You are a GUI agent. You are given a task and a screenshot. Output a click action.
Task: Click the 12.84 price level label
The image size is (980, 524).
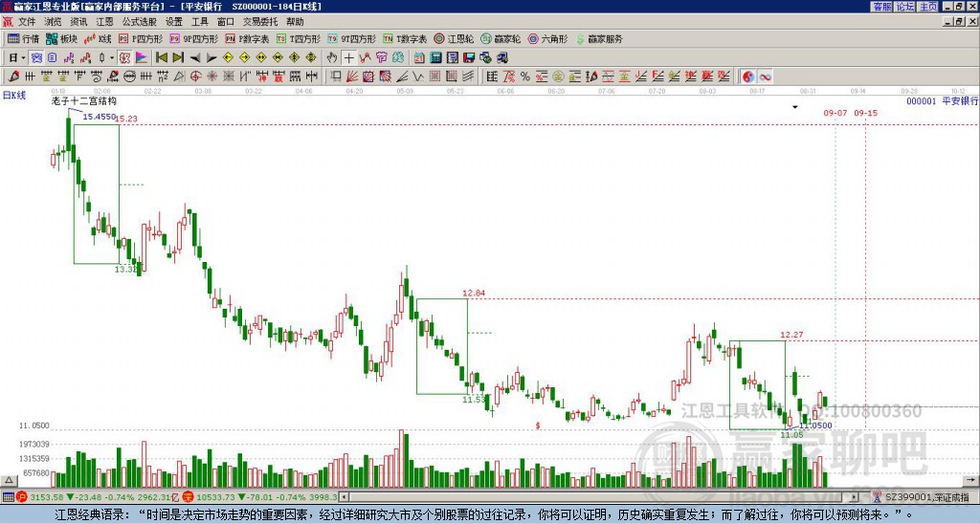coord(474,293)
